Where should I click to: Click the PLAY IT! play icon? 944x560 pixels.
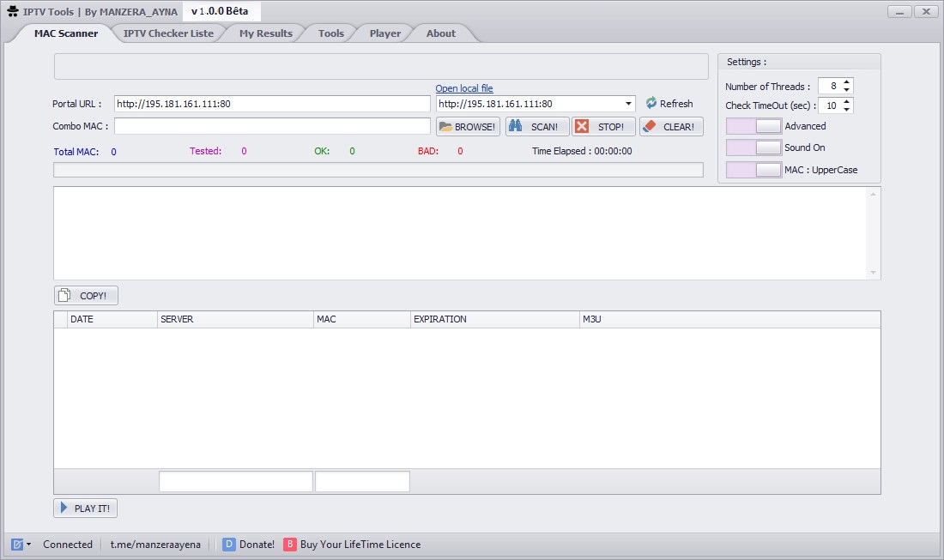pyautogui.click(x=64, y=508)
